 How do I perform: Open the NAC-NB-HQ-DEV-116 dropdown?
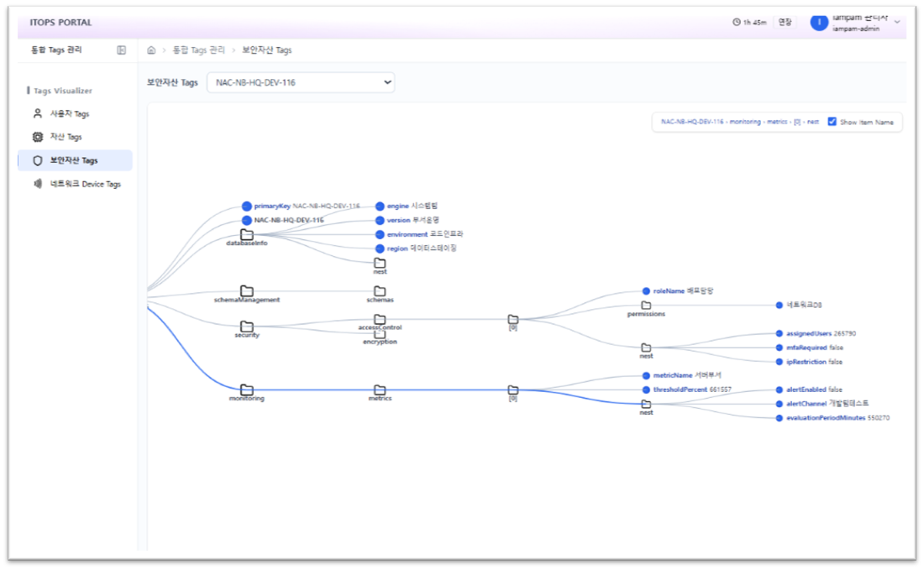(x=301, y=82)
